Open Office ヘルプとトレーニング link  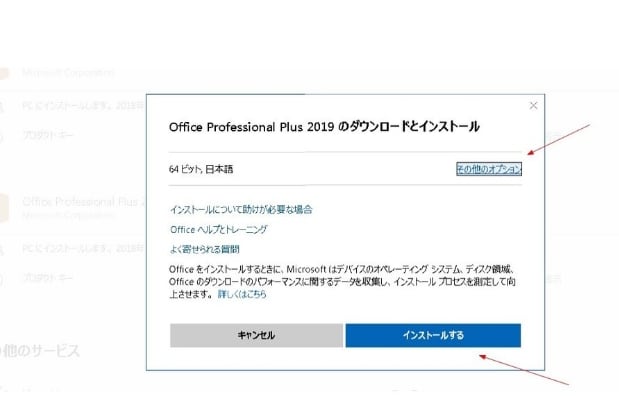click(x=219, y=229)
